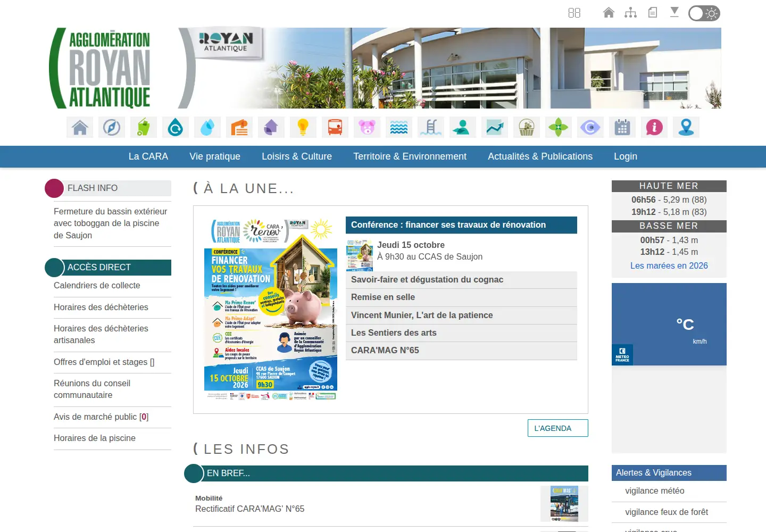This screenshot has width=766, height=532.
Task: Click the teal person shortcut icon
Action: (463, 127)
